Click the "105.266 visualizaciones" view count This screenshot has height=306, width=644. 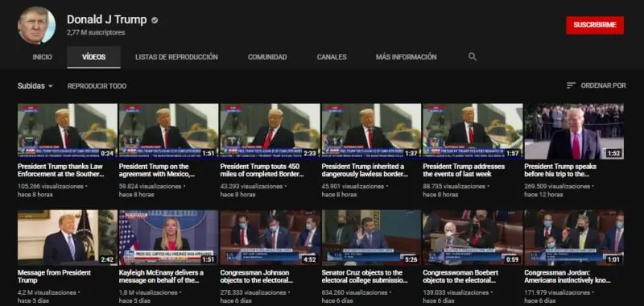click(x=51, y=187)
